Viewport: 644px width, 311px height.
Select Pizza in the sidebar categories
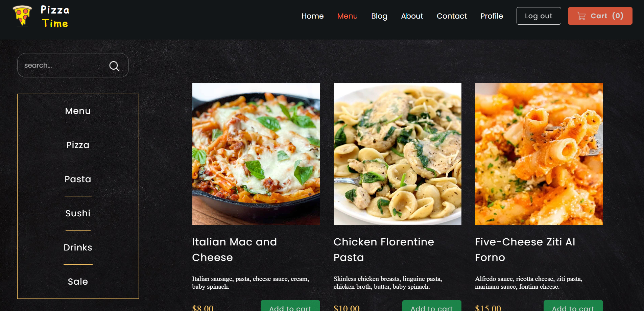[78, 145]
